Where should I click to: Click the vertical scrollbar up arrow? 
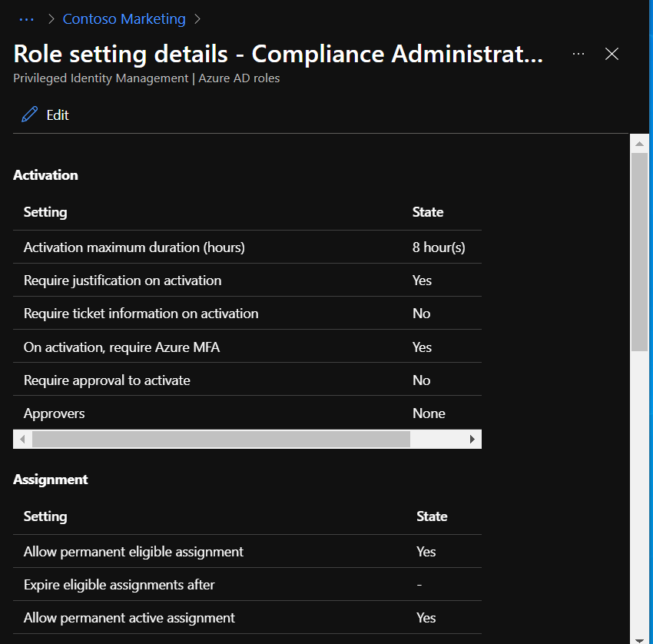click(640, 143)
